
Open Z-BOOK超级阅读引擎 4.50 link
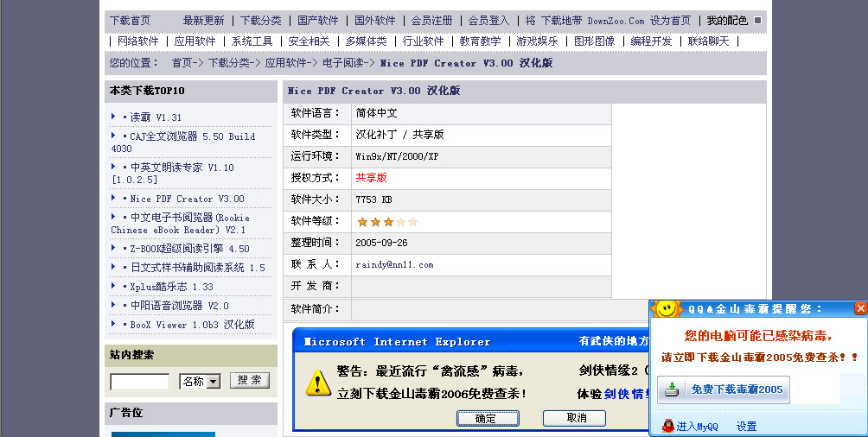190,249
